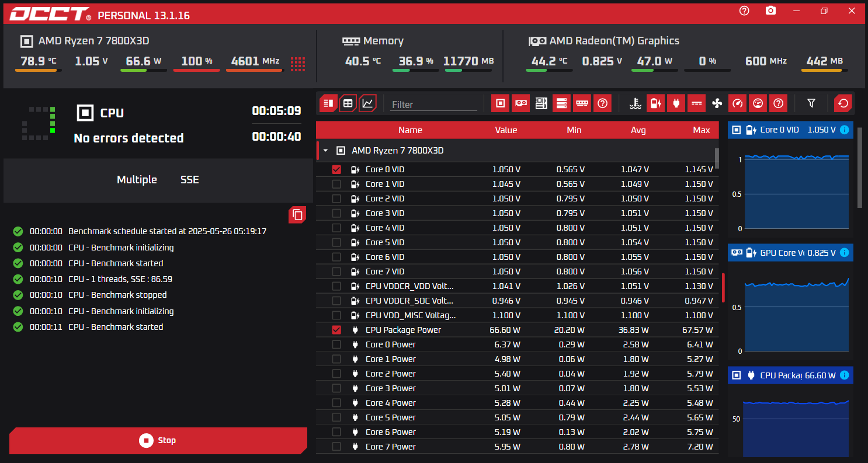Toggle GPU sensors filter icon
This screenshot has width=868, height=463.
pyautogui.click(x=520, y=103)
